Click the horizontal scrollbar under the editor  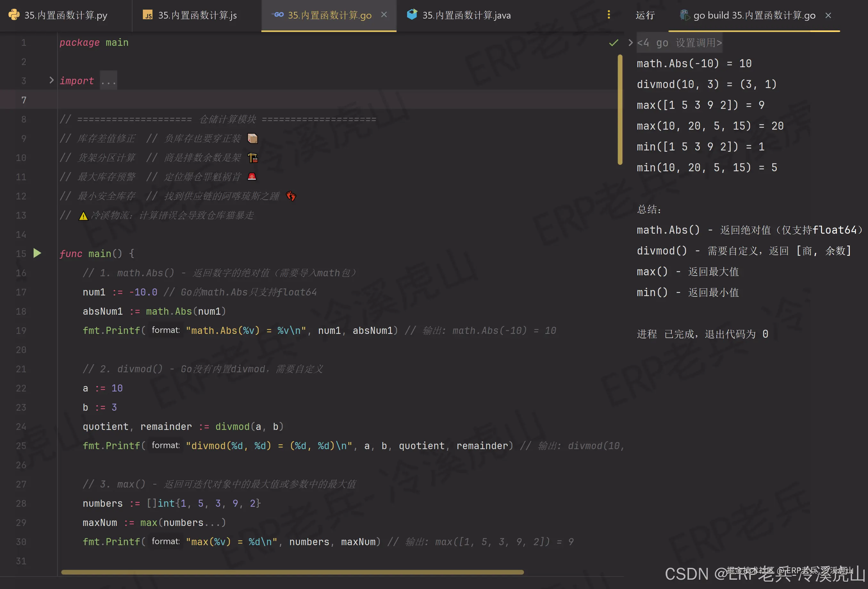(292, 572)
